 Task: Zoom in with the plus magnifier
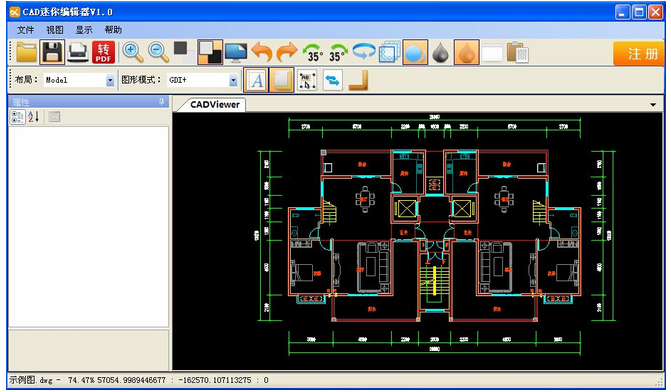pos(133,52)
